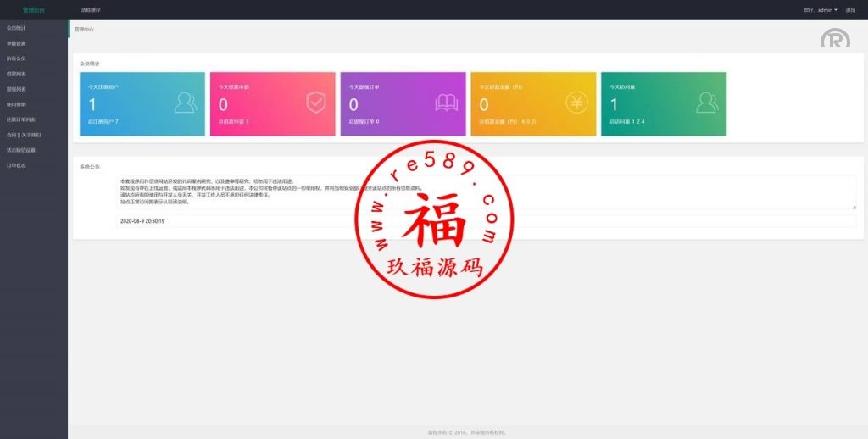Click the 管理后台 title in the header
Screen dimensions: 868x439
[33, 10]
